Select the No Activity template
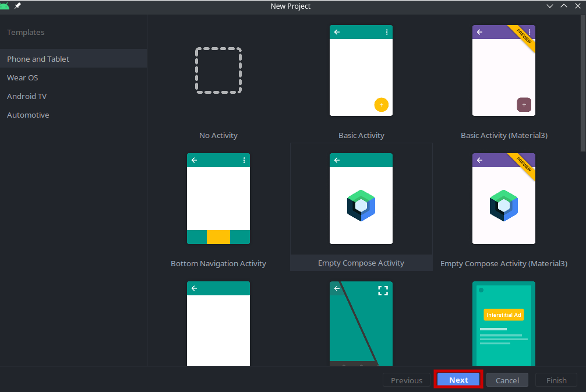 pyautogui.click(x=218, y=71)
